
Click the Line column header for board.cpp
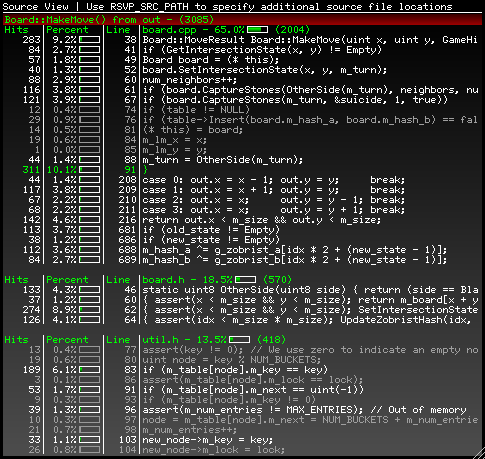[118, 30]
